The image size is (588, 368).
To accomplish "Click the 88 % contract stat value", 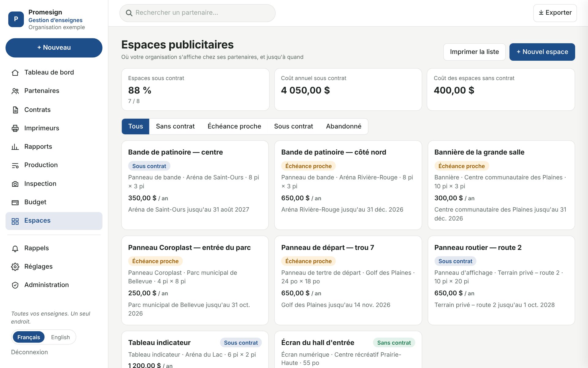I will 140,90.
